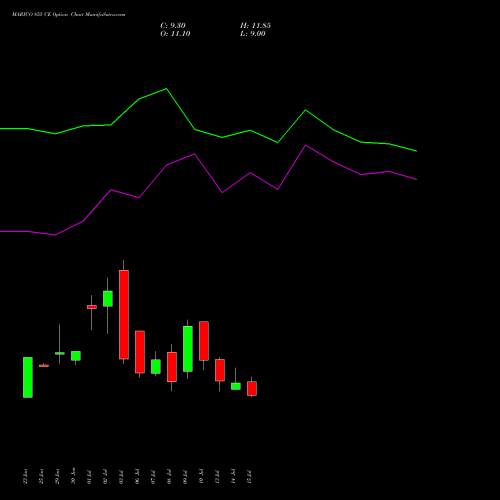Click the 07 Jul date label
500x500 pixels.
click(x=154, y=476)
